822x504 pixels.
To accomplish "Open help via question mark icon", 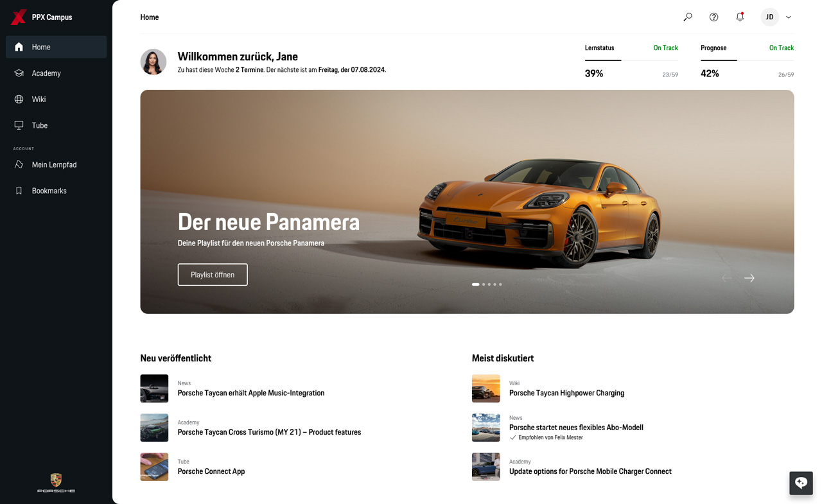I will [x=713, y=17].
